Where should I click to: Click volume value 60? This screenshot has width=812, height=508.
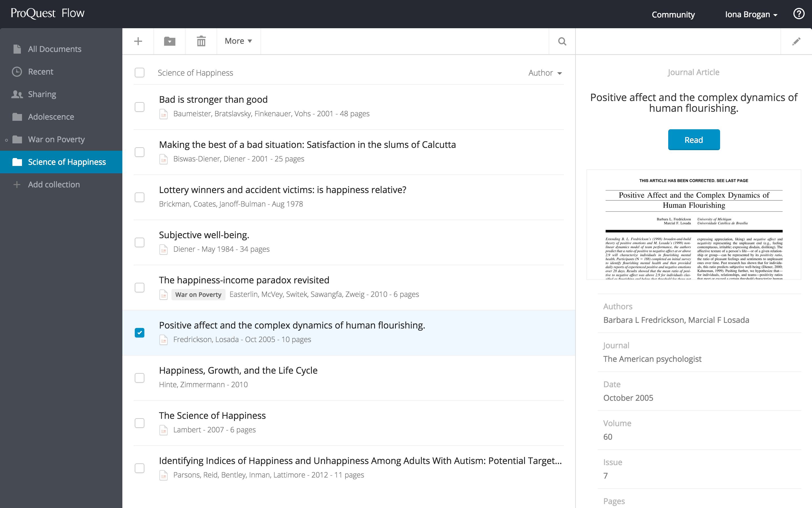(x=608, y=437)
